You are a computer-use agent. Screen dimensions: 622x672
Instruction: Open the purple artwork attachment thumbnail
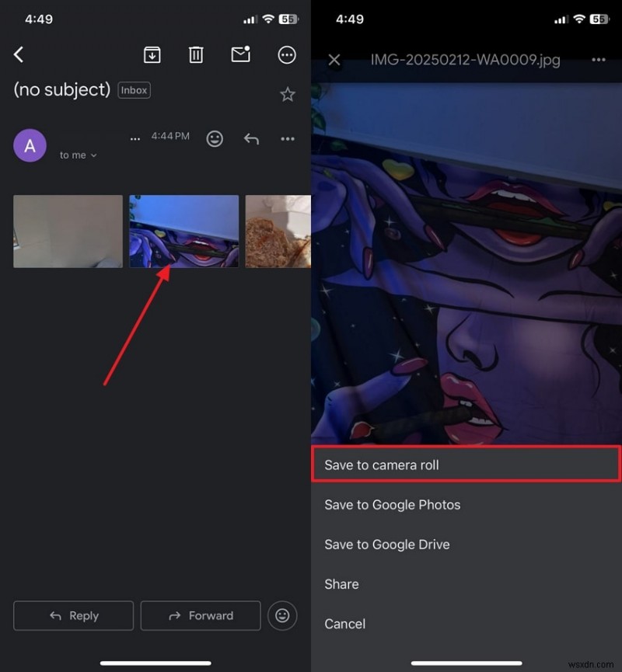[x=184, y=232]
